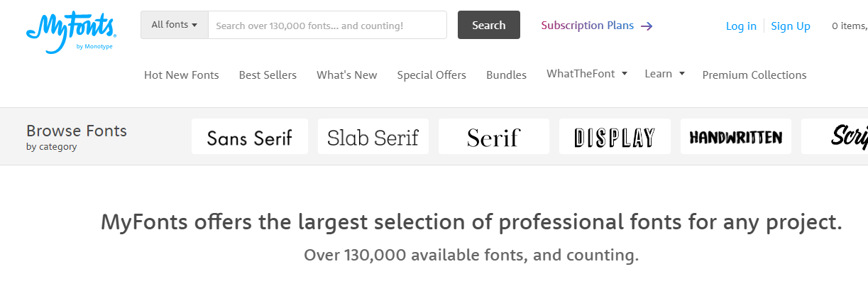Browse the Sans Serif category tile
This screenshot has width=868, height=301.
point(250,136)
